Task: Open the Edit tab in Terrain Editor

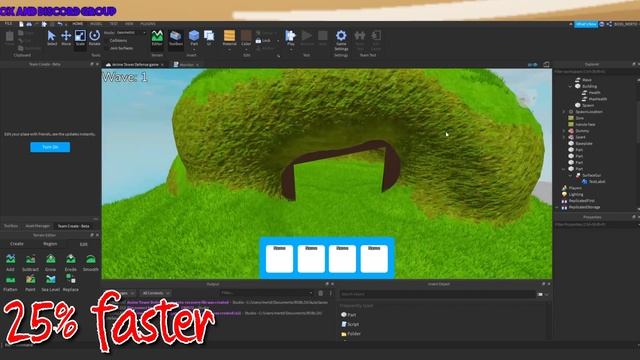Action: [x=84, y=244]
